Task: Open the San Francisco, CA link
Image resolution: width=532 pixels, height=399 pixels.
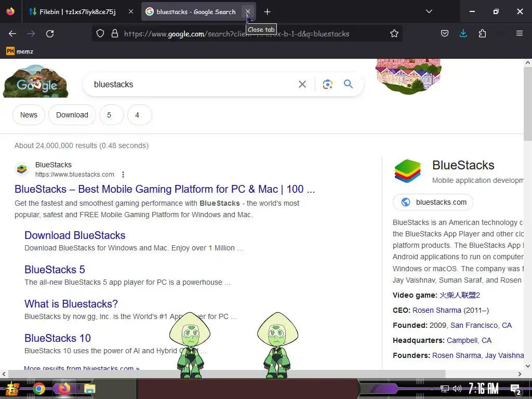Action: tap(481, 325)
